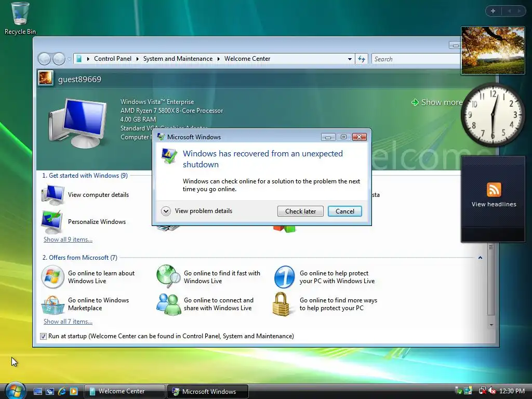Open the address bar history dropdown
Screen dimensions: 532x399
point(350,59)
